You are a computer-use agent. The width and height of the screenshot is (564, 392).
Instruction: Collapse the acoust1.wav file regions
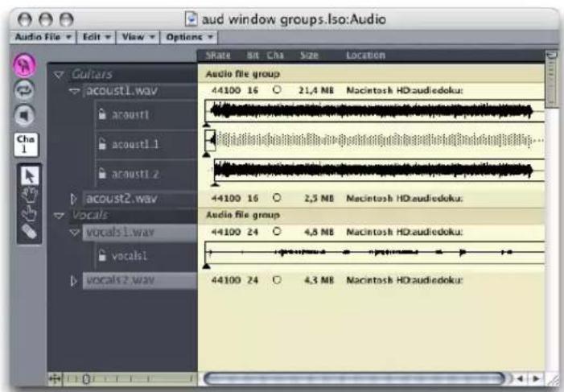pos(75,91)
